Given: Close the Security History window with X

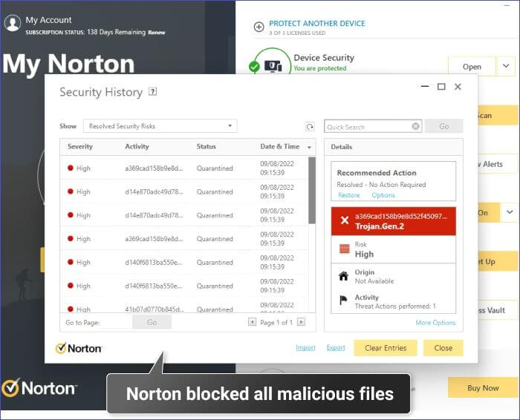Looking at the screenshot, I should [458, 87].
